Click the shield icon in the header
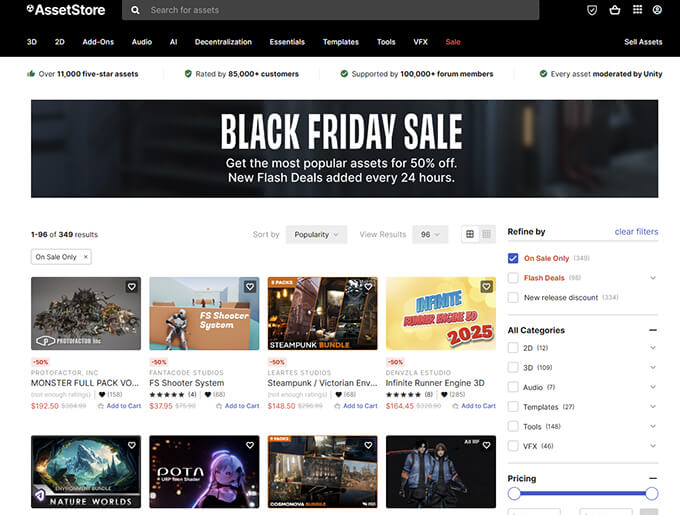680x515 pixels. [x=592, y=10]
